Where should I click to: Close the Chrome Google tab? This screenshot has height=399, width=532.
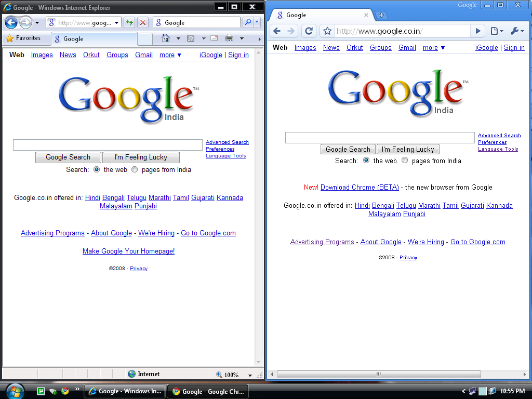point(366,15)
